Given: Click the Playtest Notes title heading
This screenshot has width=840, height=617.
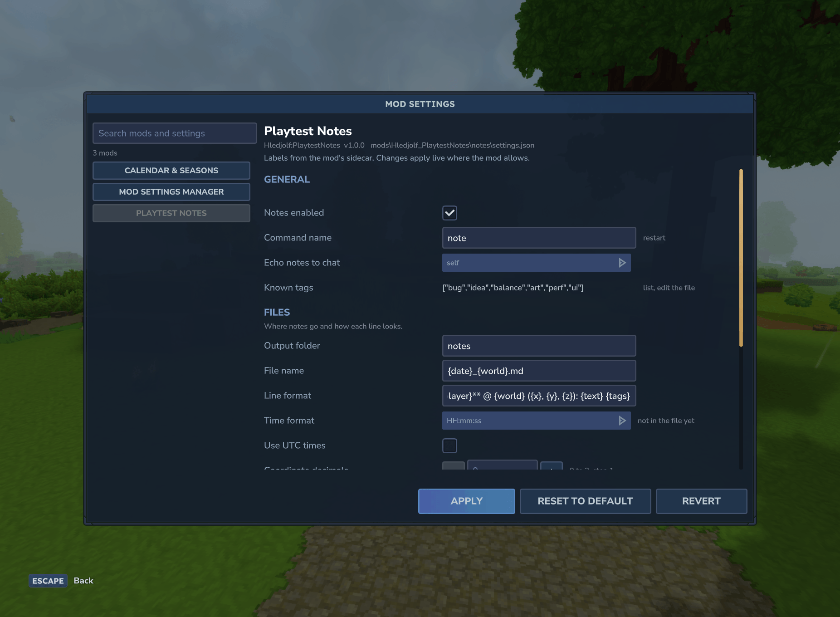Looking at the screenshot, I should coord(308,131).
